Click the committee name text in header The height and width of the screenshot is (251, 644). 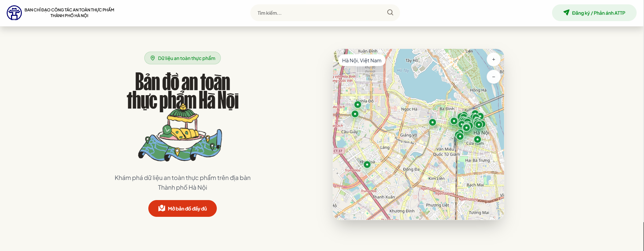point(69,13)
